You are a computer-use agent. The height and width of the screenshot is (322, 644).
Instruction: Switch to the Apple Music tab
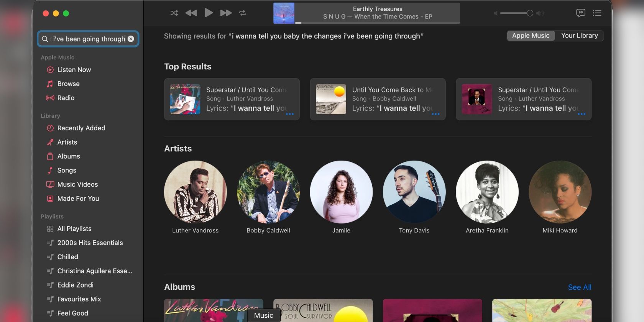tap(531, 36)
